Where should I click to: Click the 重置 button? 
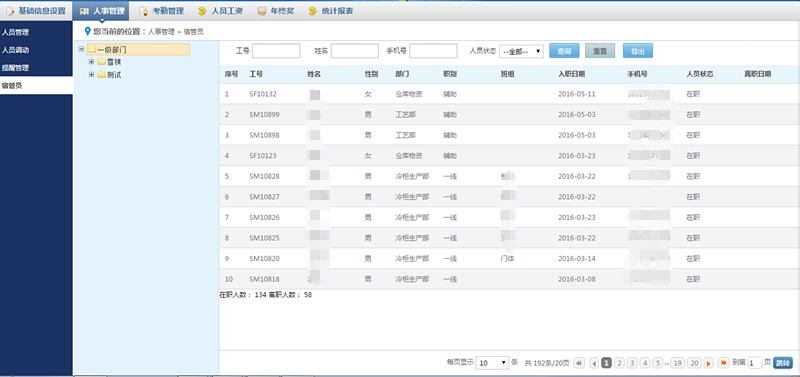[x=600, y=51]
